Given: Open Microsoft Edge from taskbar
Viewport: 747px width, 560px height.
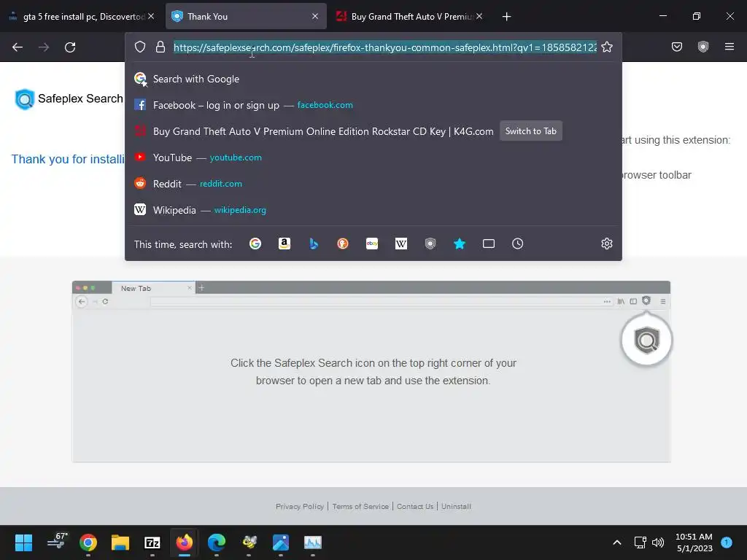Looking at the screenshot, I should click(216, 542).
